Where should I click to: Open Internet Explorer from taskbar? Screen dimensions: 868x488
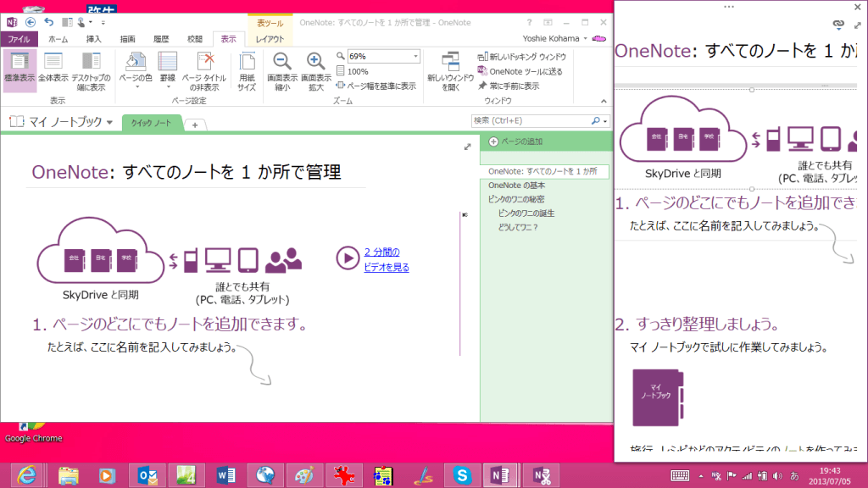tap(26, 475)
